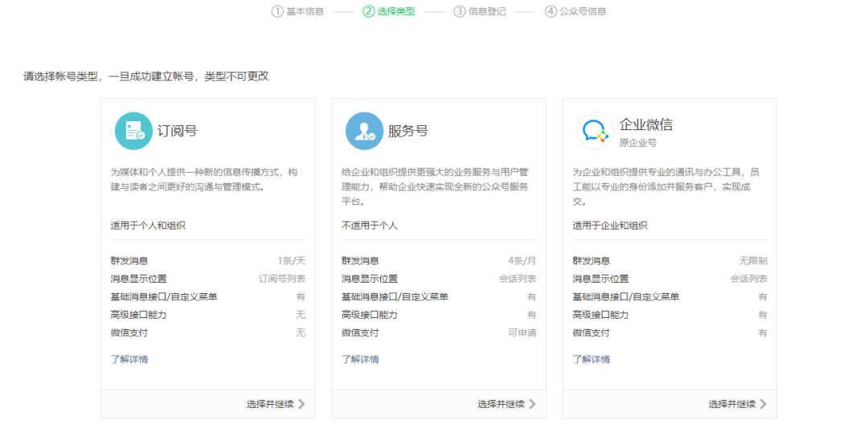Click the 1条/天 value in 订阅号
Screen dimensions: 868x424
point(291,261)
